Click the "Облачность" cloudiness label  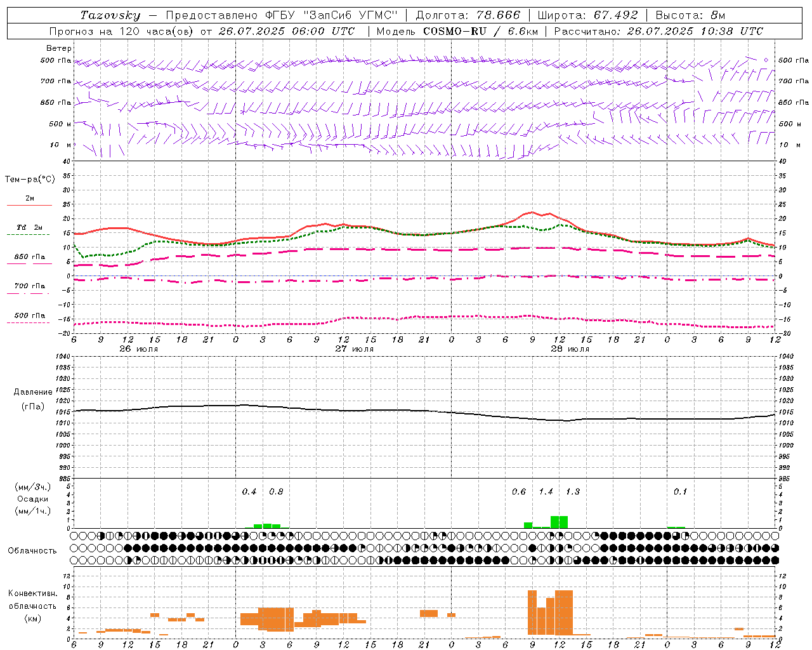pyautogui.click(x=32, y=551)
